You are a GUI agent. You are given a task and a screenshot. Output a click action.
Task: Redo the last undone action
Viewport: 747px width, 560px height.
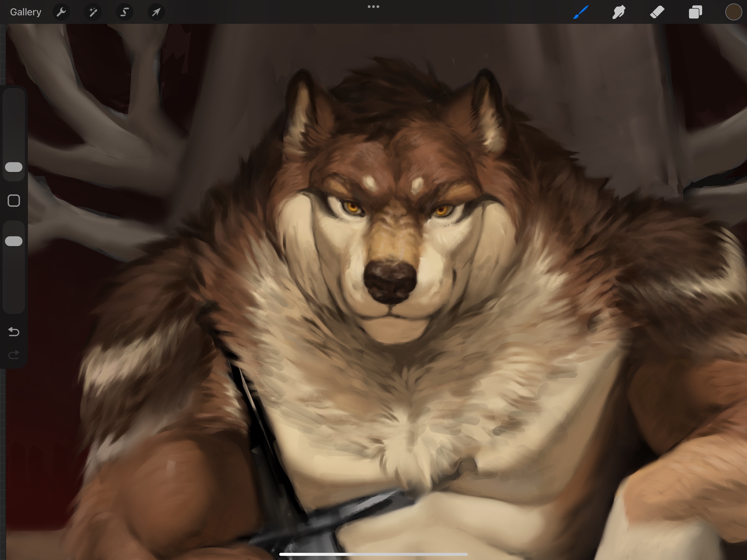pyautogui.click(x=14, y=354)
